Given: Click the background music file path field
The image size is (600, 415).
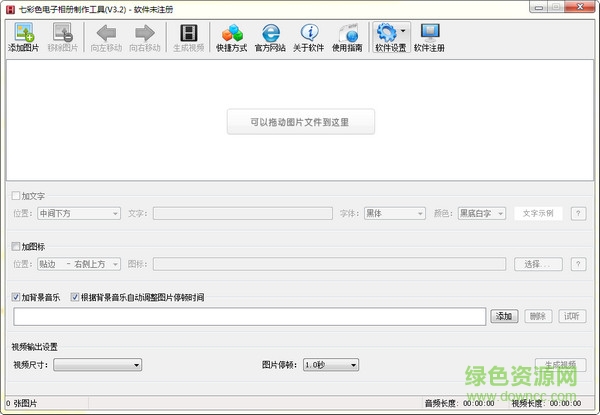Looking at the screenshot, I should pyautogui.click(x=250, y=316).
